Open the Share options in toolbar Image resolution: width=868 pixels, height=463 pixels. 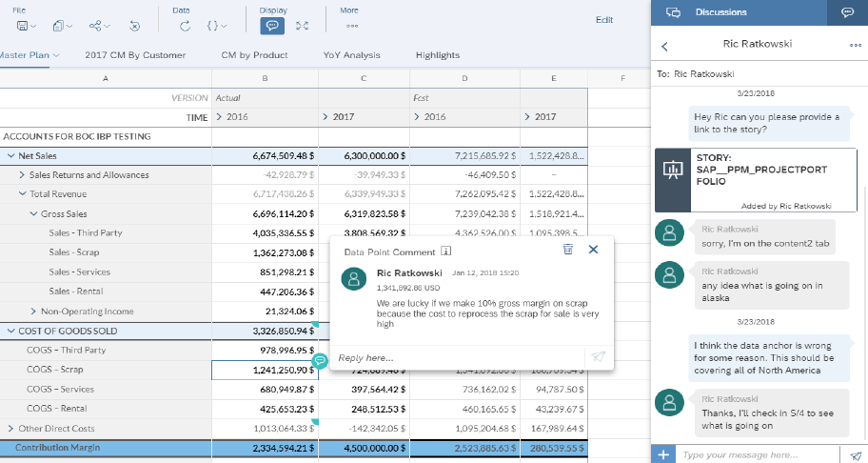click(96, 26)
